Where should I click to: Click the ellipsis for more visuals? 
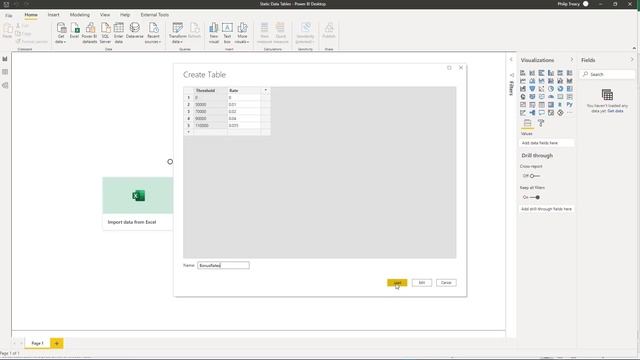[x=569, y=113]
